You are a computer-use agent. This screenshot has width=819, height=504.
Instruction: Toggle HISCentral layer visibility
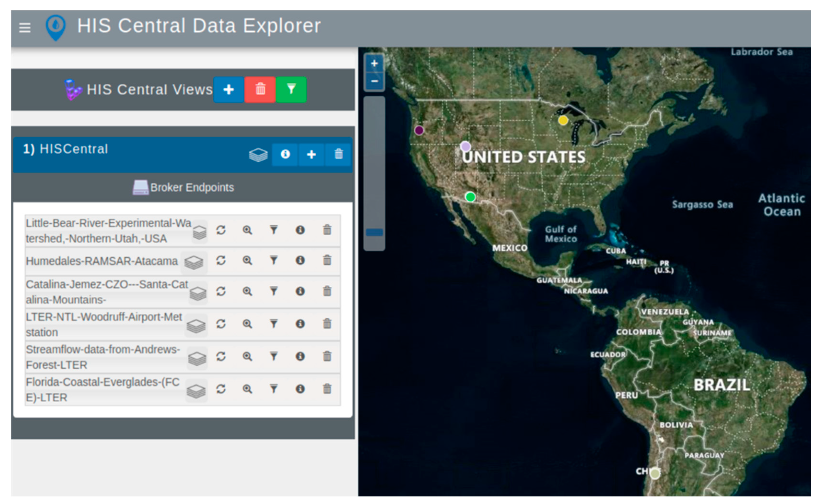tap(258, 155)
